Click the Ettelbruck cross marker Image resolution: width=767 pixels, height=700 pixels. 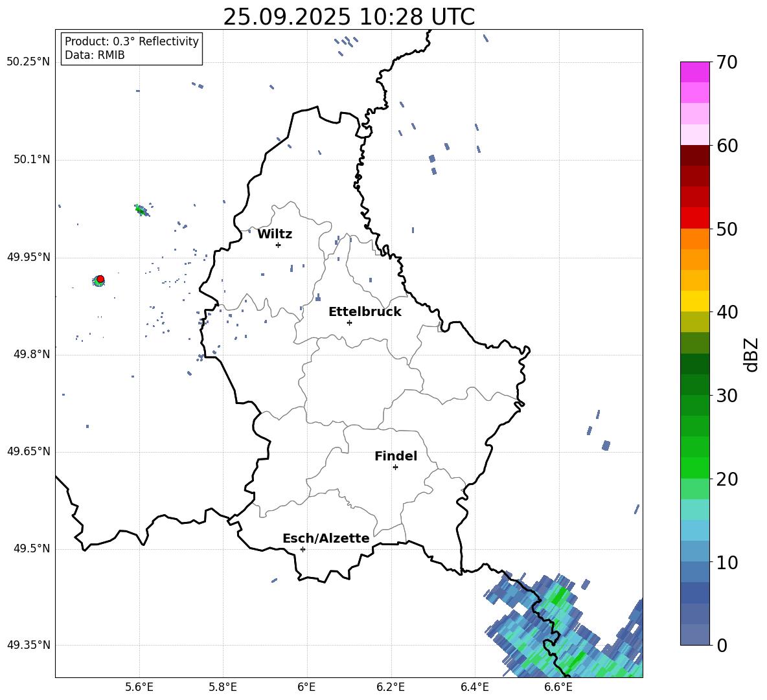point(349,322)
